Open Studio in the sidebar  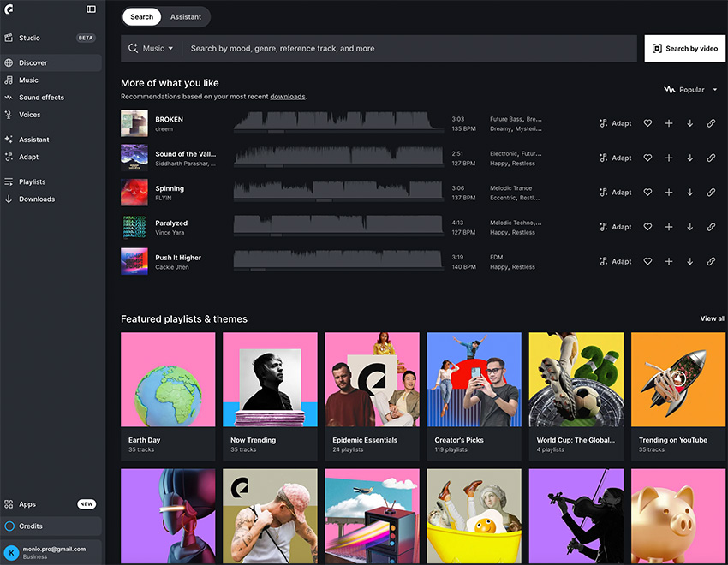point(51,38)
